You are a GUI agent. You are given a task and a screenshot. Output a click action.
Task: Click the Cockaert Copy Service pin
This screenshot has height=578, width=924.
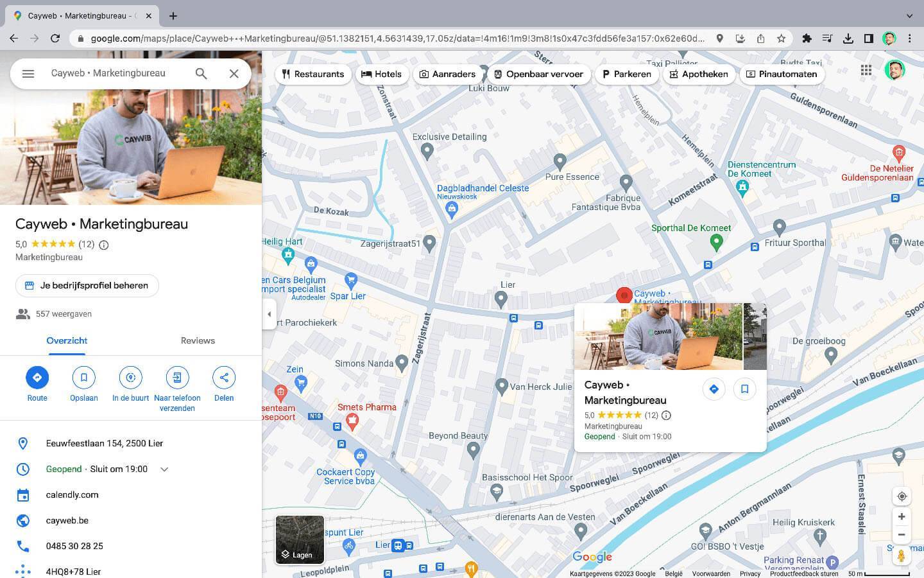click(x=360, y=456)
